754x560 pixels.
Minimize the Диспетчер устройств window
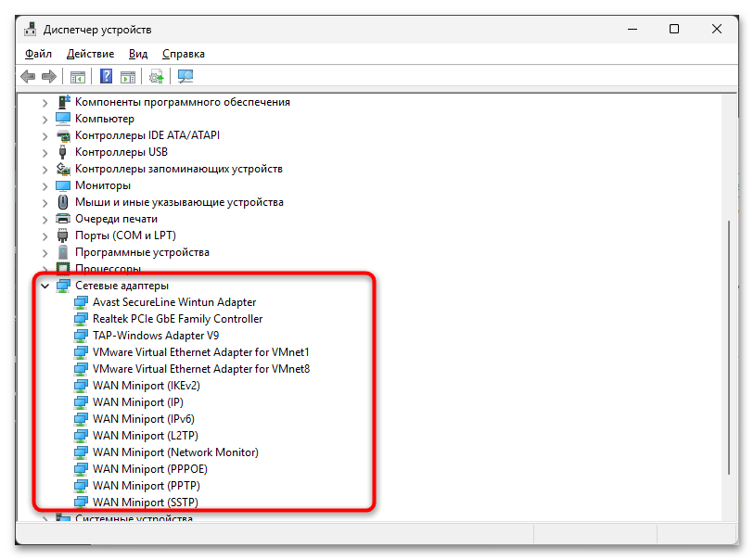tap(633, 29)
